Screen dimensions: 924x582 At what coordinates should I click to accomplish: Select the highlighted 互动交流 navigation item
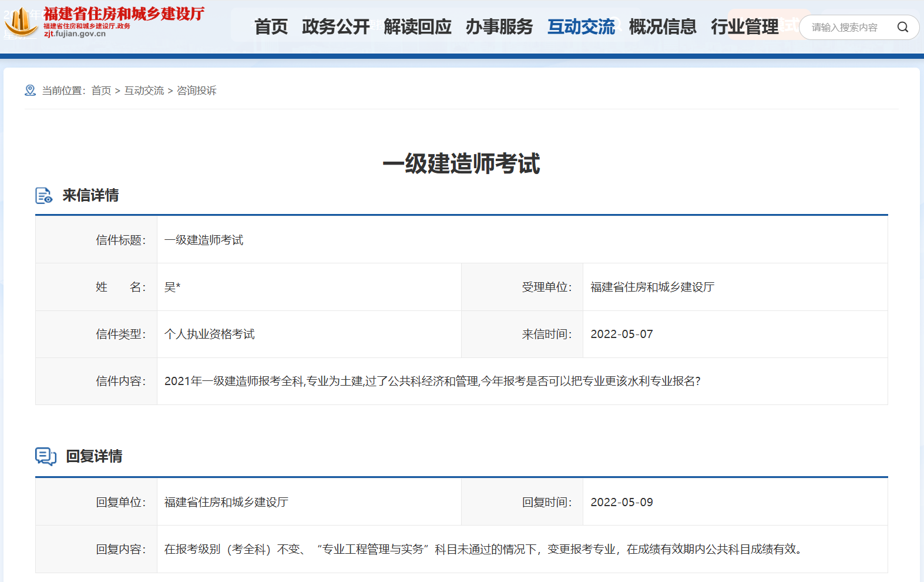[580, 27]
